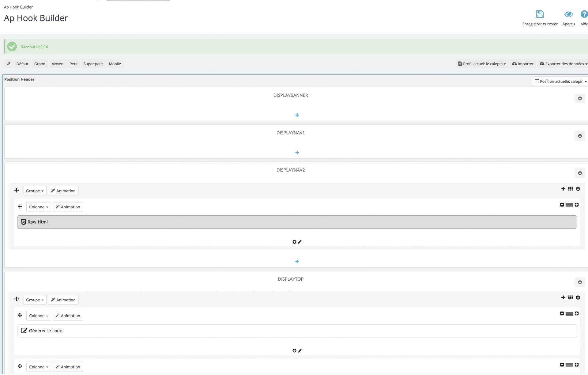This screenshot has width=588, height=375.
Task: Collapse the DISPLAYBANNER hook section
Action: point(580,98)
